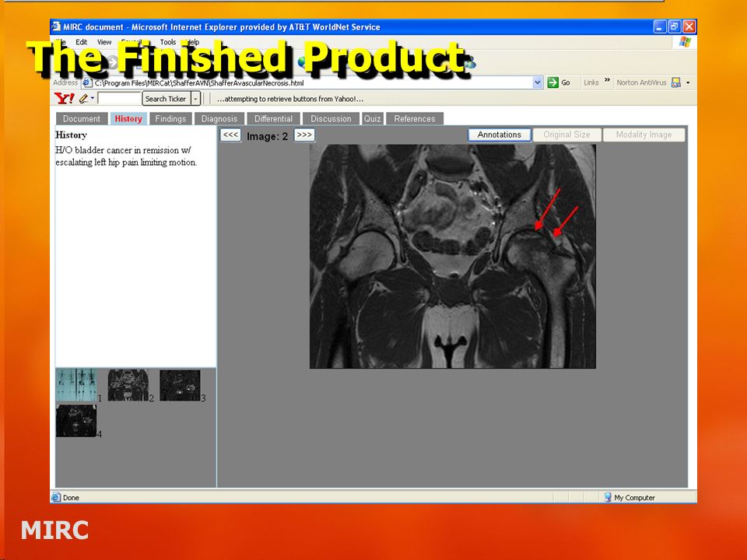Select image thumbnail number 1
This screenshot has width=747, height=560.
tap(76, 385)
